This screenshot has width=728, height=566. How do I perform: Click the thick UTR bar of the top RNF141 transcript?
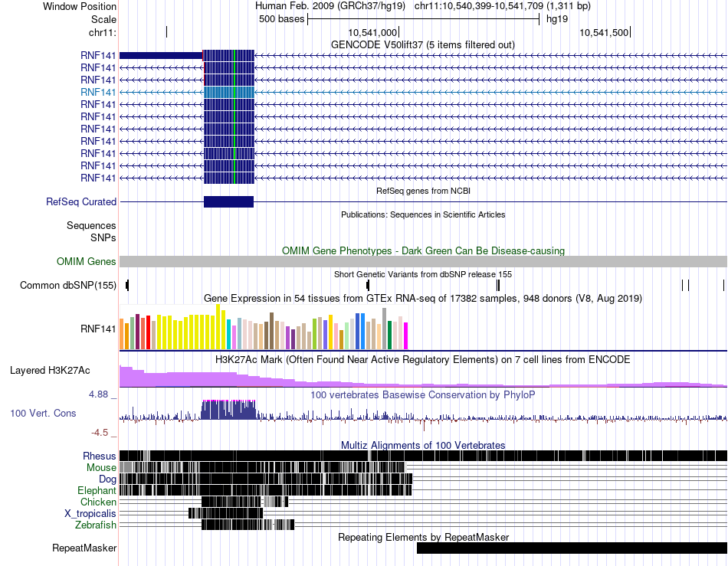coord(161,56)
